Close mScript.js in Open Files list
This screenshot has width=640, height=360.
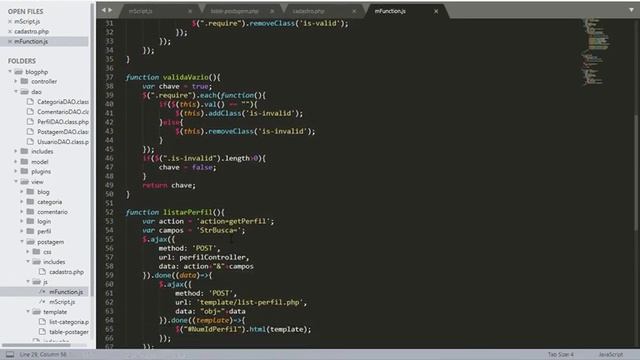pyautogui.click(x=10, y=22)
